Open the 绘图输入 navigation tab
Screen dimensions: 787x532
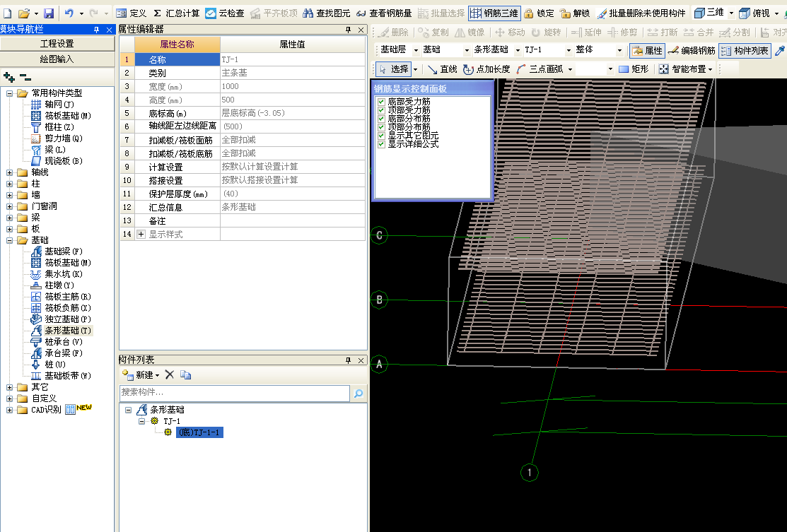pos(57,59)
